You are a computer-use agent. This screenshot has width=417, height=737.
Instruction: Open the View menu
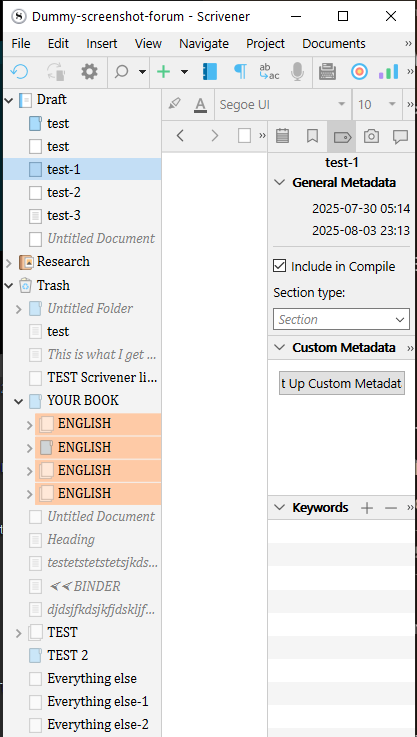148,44
